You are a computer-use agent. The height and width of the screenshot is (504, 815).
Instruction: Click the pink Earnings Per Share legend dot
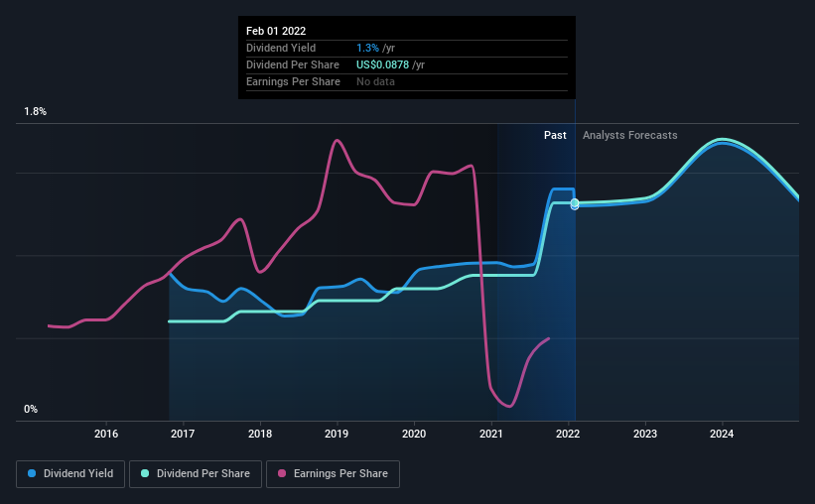click(x=283, y=474)
